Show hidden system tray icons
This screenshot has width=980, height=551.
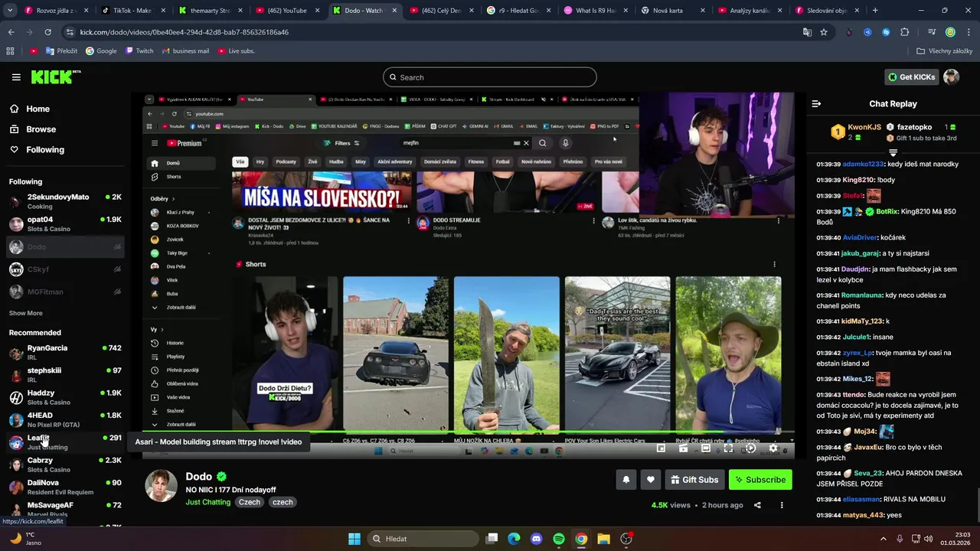[x=884, y=539]
